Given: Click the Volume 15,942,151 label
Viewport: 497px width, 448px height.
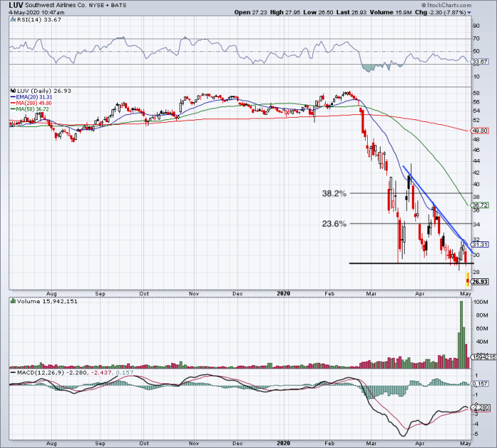Looking at the screenshot, I should pos(48,301).
